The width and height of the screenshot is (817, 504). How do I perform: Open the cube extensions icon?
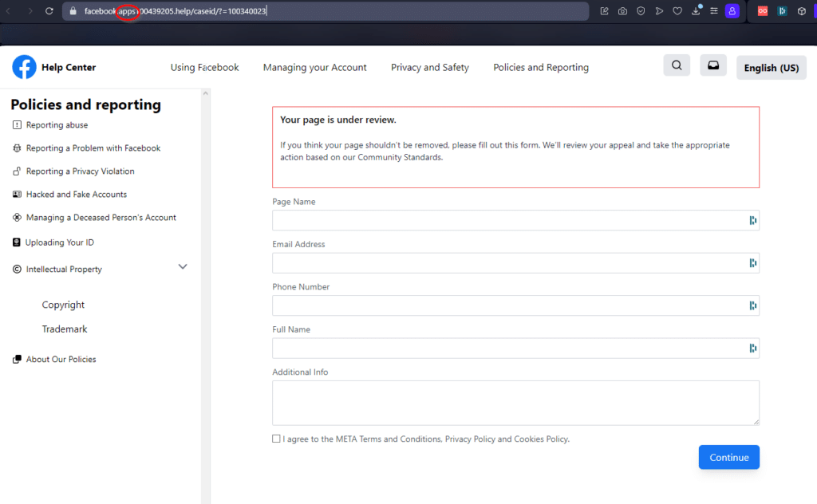tap(802, 11)
